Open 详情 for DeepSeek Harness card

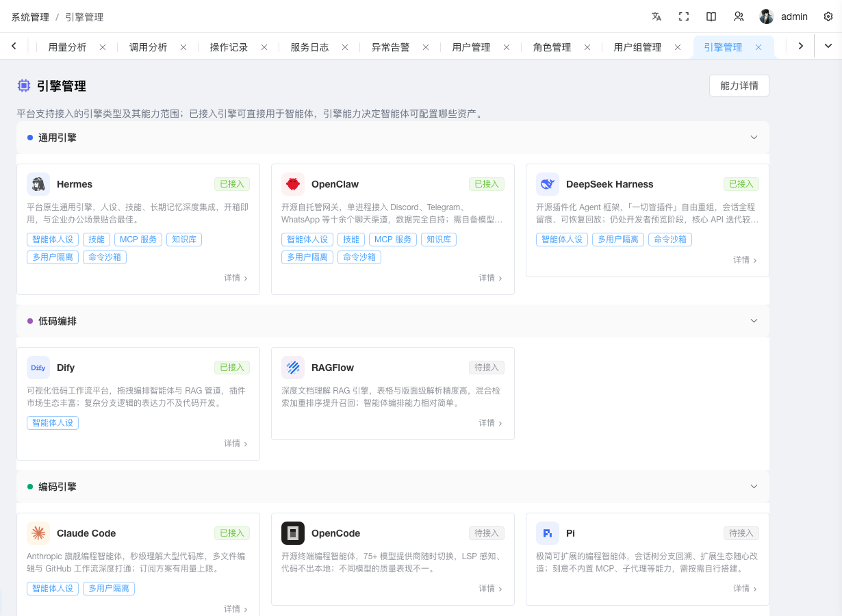[745, 260]
